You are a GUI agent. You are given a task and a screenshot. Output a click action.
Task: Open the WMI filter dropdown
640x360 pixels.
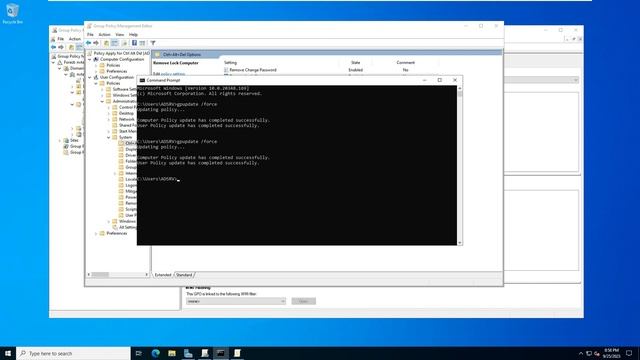(236, 301)
